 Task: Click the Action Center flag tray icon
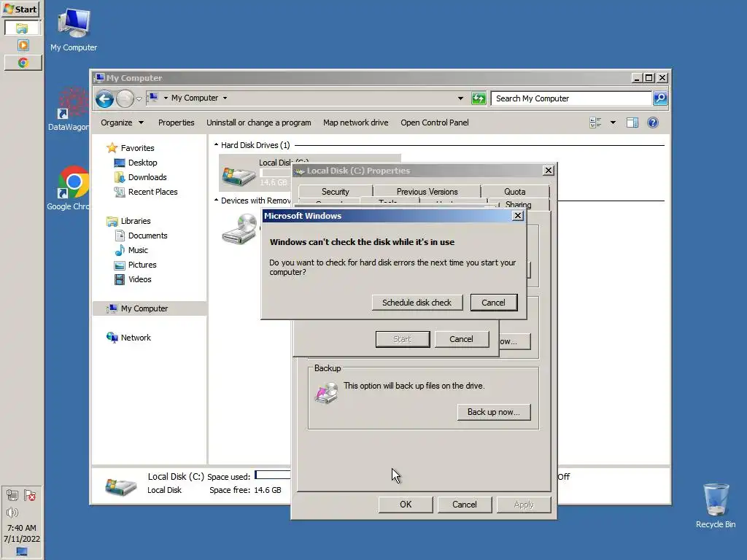point(30,496)
